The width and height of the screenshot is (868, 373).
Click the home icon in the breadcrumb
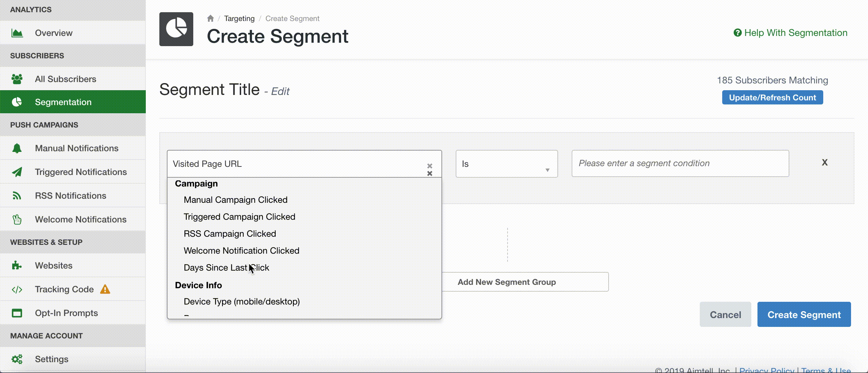tap(211, 18)
